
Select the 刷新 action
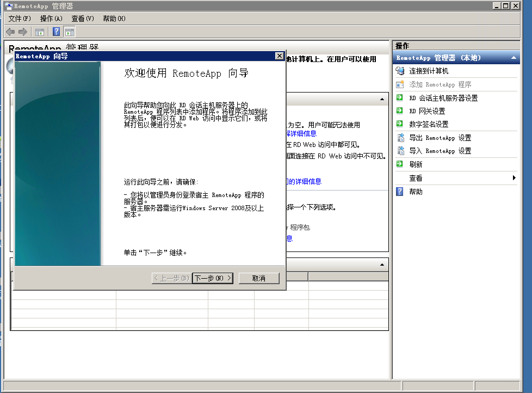[x=416, y=164]
